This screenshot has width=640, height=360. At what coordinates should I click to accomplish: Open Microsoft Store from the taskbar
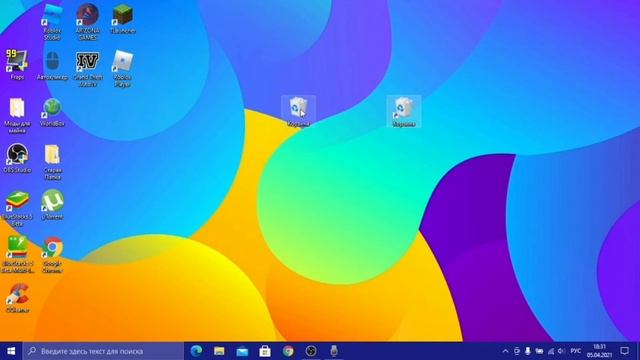265,351
